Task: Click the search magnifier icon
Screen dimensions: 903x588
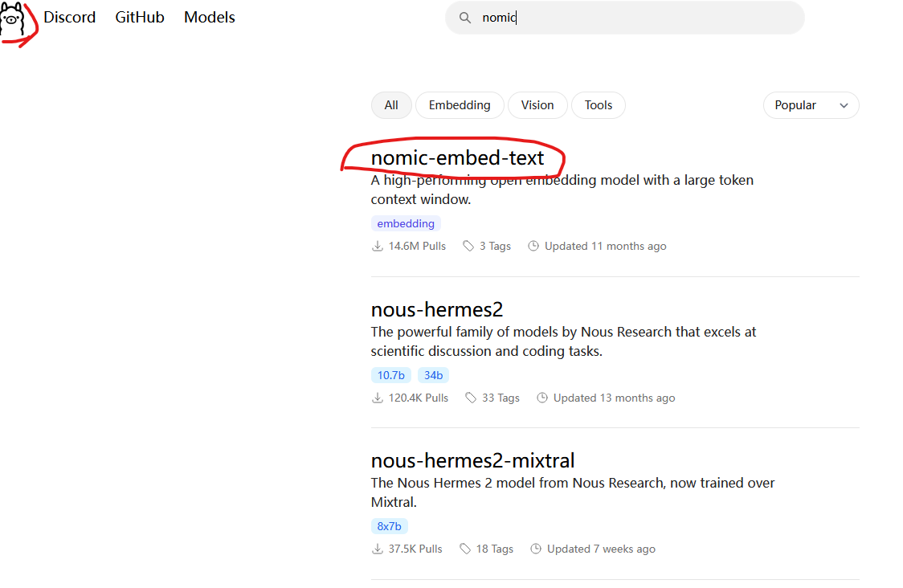Action: [x=464, y=18]
